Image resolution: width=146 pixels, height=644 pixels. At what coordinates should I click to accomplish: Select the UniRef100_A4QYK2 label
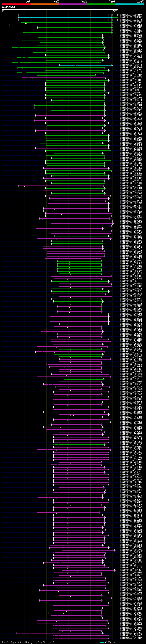tap(131, 597)
